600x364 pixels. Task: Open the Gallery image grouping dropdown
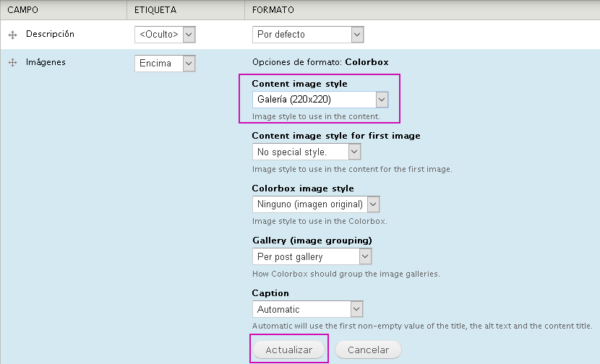(312, 257)
